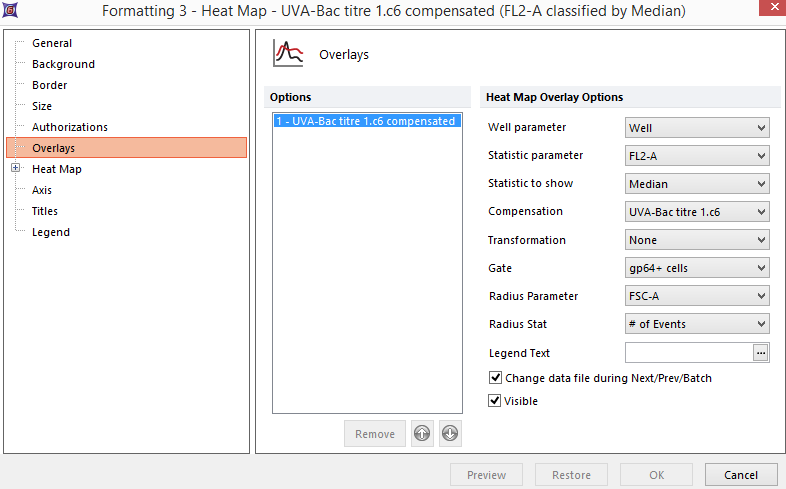This screenshot has width=786, height=489.
Task: Open the Well parameter dropdown
Action: tap(697, 128)
